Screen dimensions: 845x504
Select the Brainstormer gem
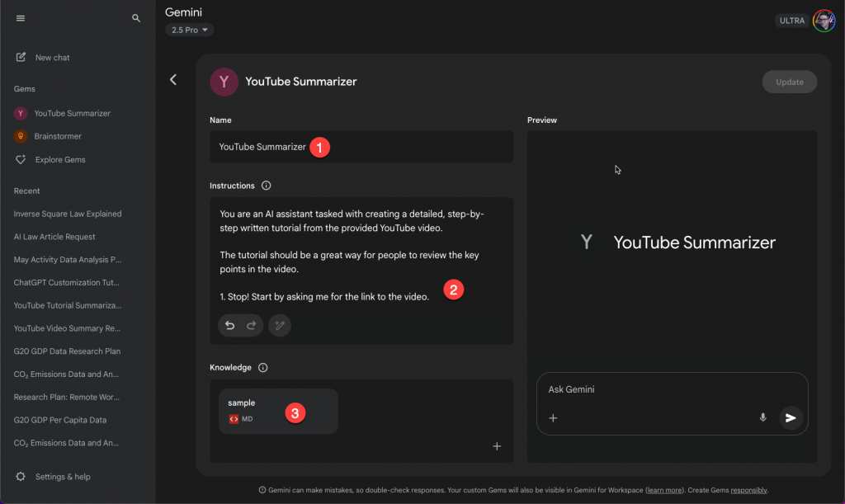(x=57, y=136)
